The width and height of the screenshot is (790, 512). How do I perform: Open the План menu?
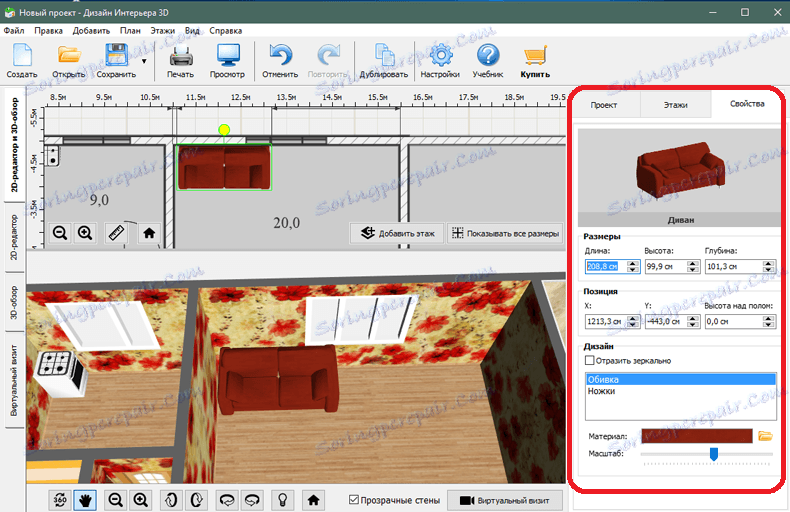click(130, 31)
